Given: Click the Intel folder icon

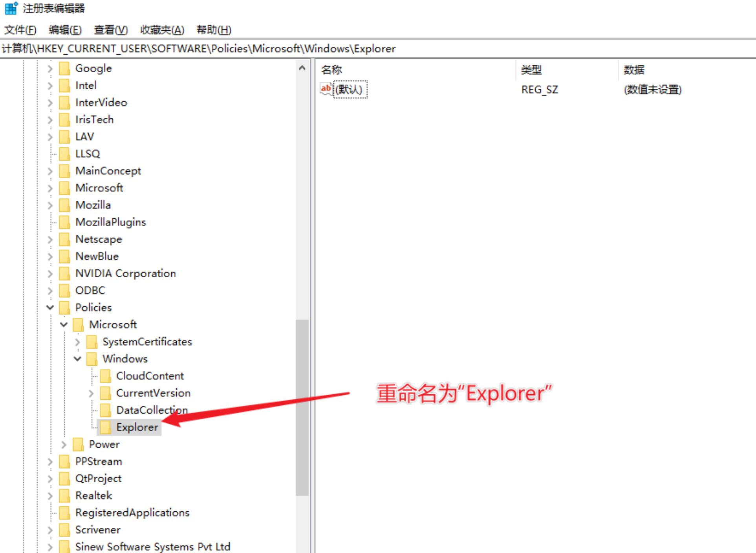Looking at the screenshot, I should 65,85.
